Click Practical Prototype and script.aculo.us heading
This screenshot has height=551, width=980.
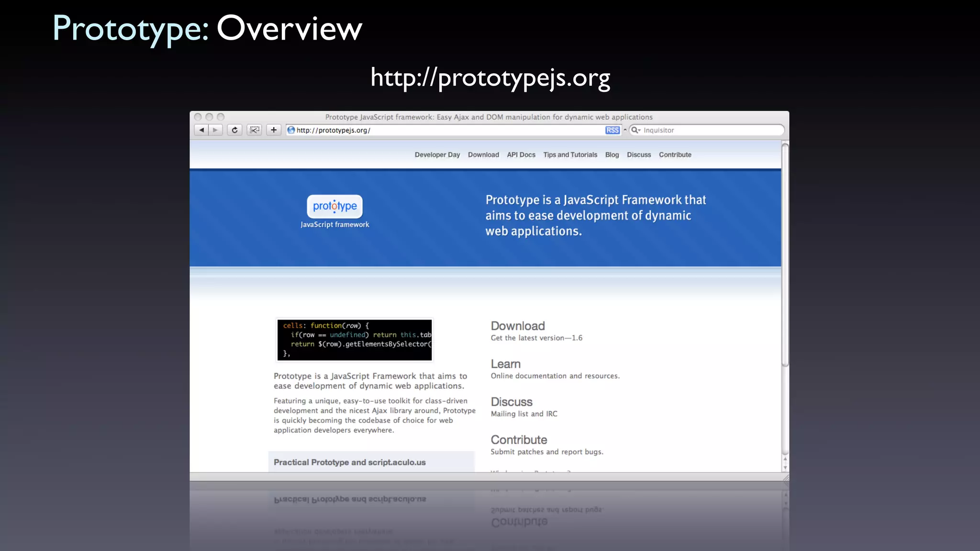tap(350, 463)
